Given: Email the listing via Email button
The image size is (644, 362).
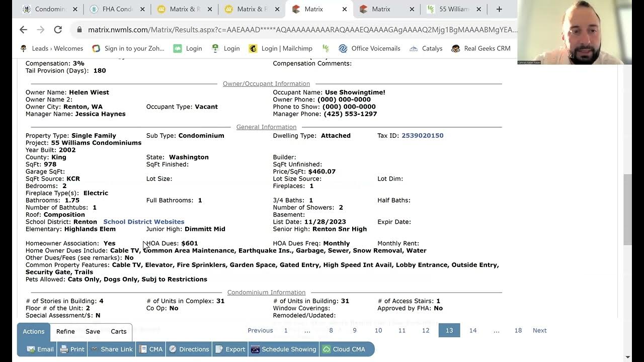Looking at the screenshot, I should coord(40,349).
